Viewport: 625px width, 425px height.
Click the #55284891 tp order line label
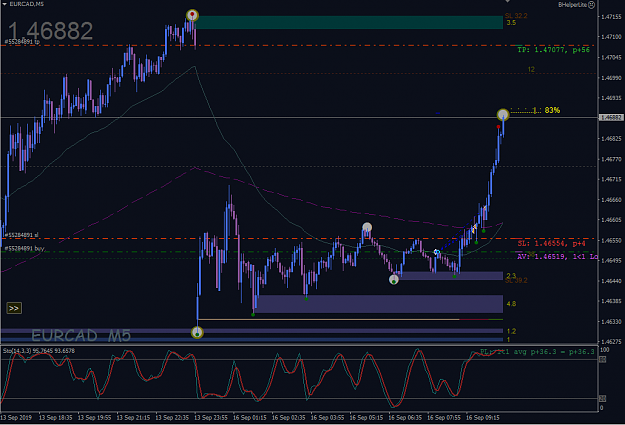coord(22,42)
